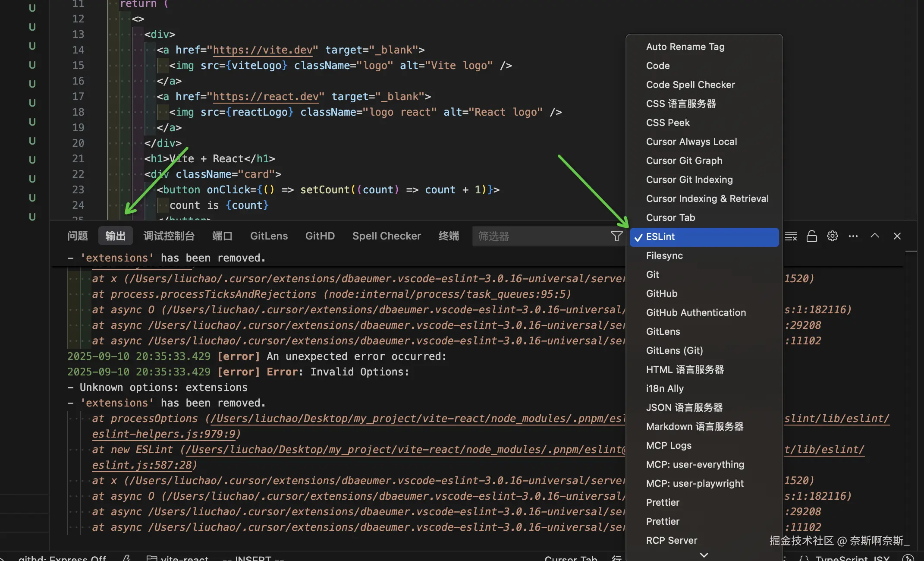Screen dimensions: 924x561
Task: Choose Prettier from the channel dropdown
Action: point(662,502)
